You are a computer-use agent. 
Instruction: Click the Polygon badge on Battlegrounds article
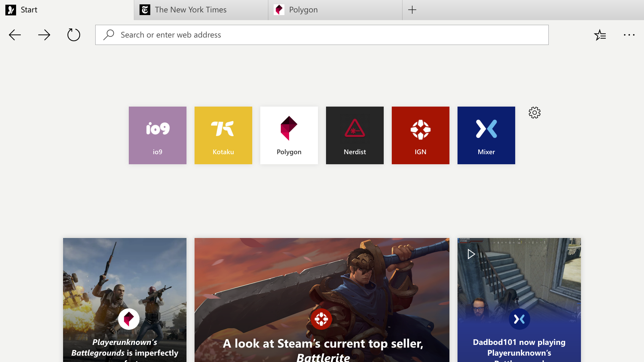[x=129, y=319]
